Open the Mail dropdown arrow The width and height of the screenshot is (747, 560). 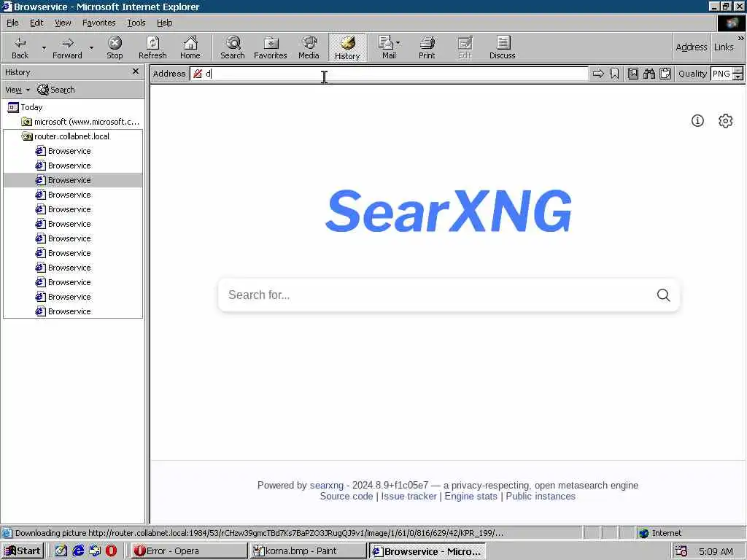(398, 43)
